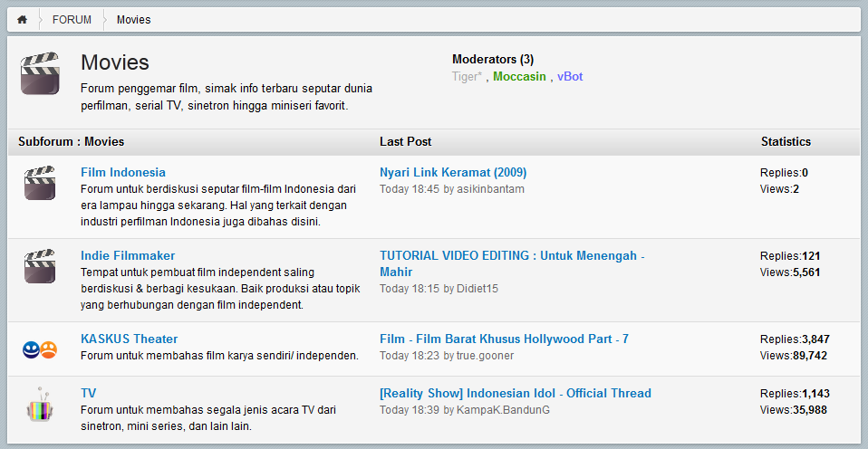The height and width of the screenshot is (449, 868).
Task: Open Film Barat Khusus Hollywood Part 7 thread
Action: point(504,339)
